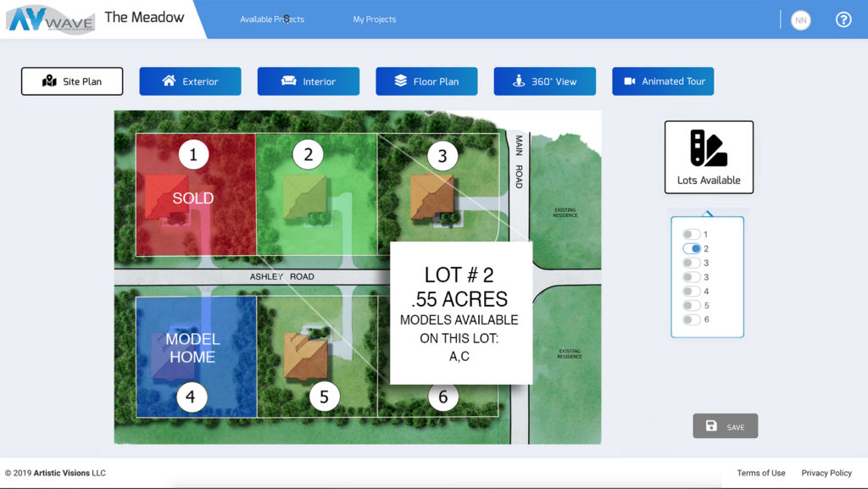The width and height of the screenshot is (868, 489).
Task: Click the Floor Plan layers icon
Action: [401, 81]
